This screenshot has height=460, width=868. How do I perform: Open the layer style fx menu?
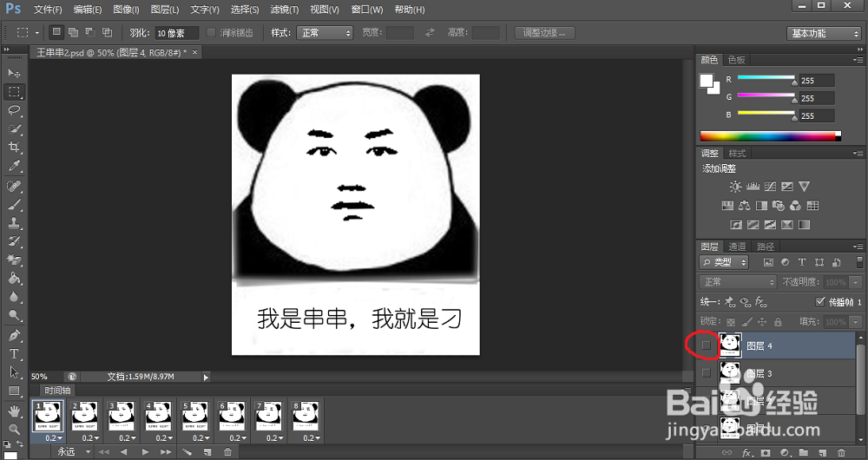pyautogui.click(x=746, y=452)
